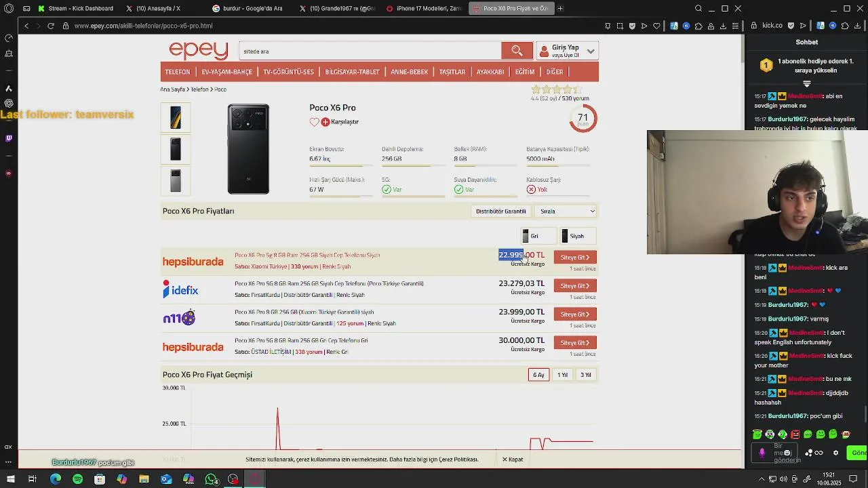Viewport: 868px width, 488px height.
Task: Select the 3 Yıl price history range
Action: (x=585, y=375)
